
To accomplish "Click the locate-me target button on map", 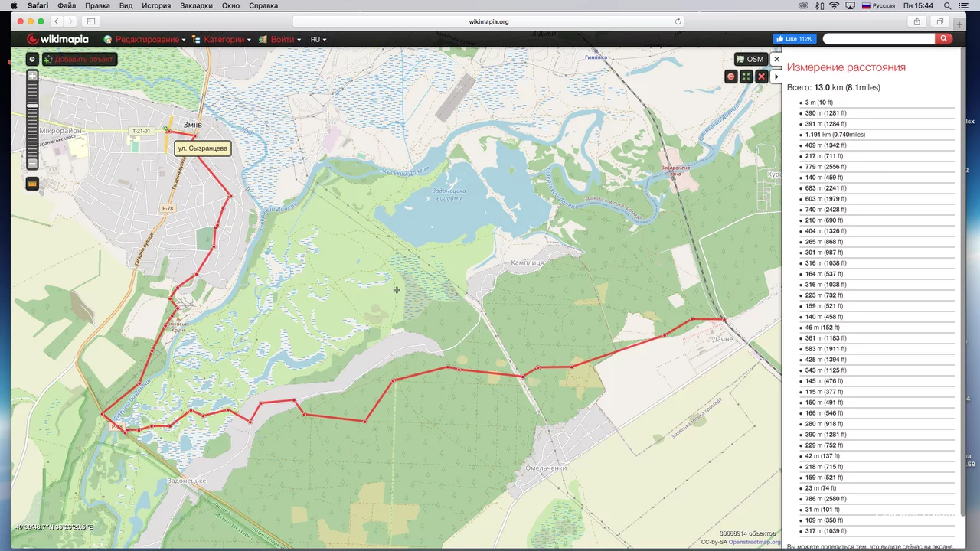I will [x=32, y=59].
